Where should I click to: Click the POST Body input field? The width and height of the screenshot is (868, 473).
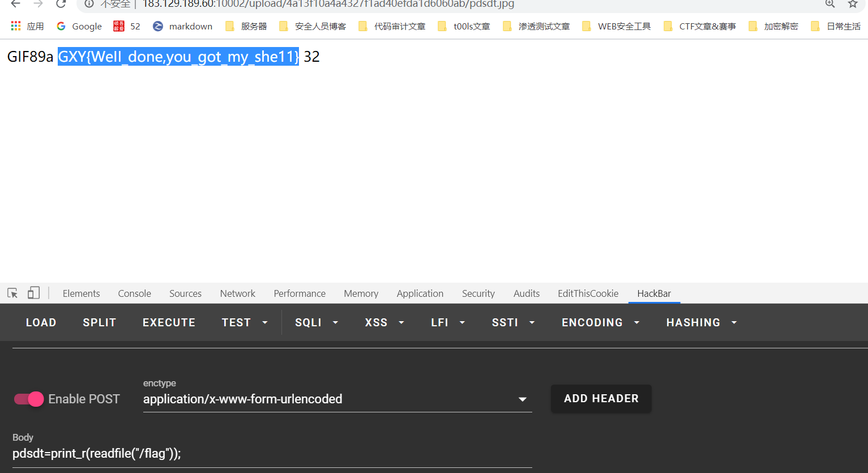pos(272,453)
